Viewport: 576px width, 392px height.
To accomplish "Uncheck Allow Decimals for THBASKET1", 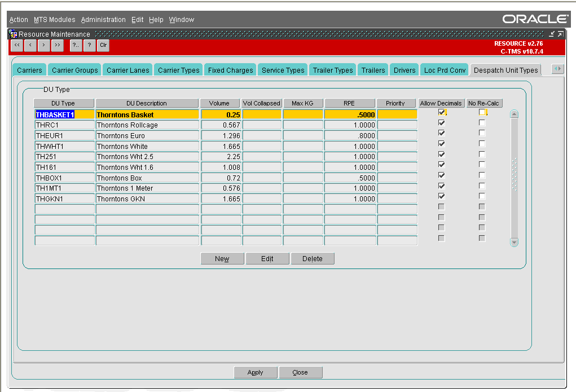I will point(442,112).
